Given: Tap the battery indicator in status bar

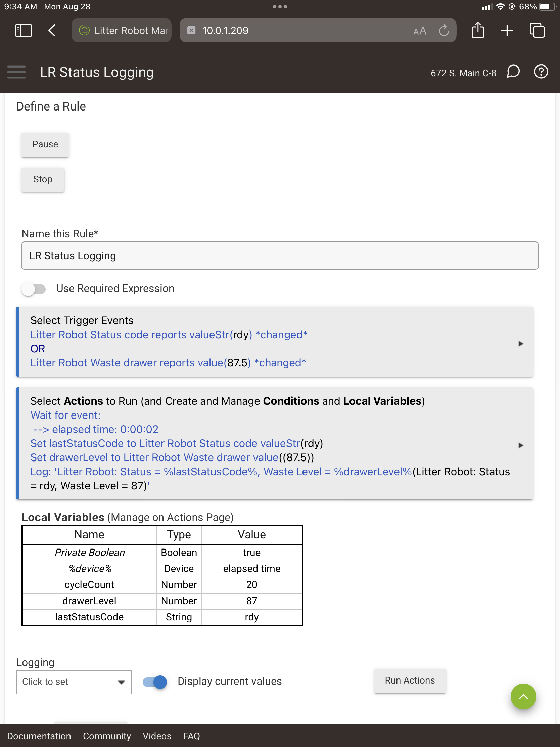Looking at the screenshot, I should (x=548, y=7).
